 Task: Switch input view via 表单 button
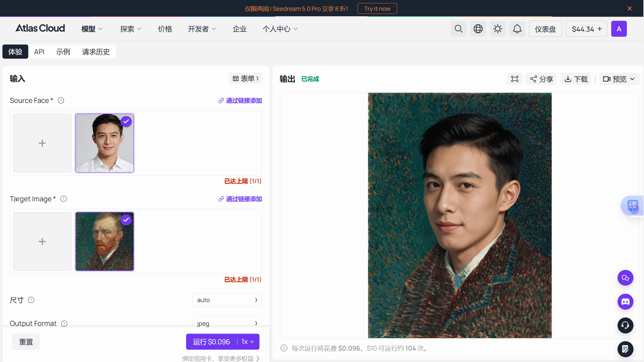245,79
